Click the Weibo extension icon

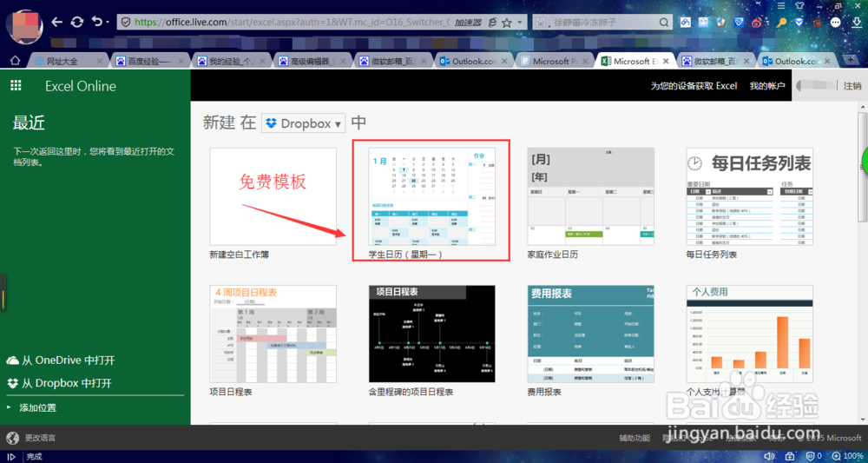tap(757, 23)
